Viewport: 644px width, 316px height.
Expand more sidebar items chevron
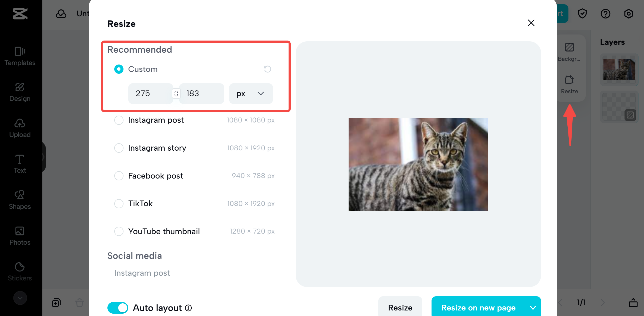pyautogui.click(x=20, y=298)
